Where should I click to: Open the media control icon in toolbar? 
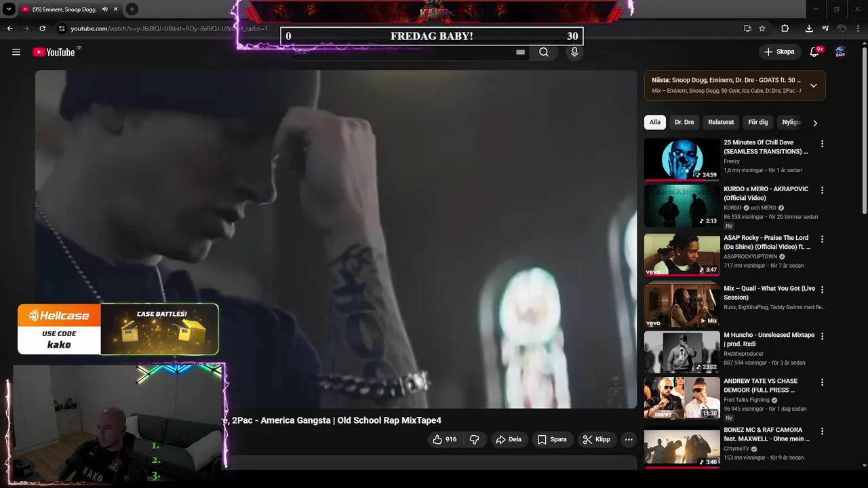[x=825, y=28]
